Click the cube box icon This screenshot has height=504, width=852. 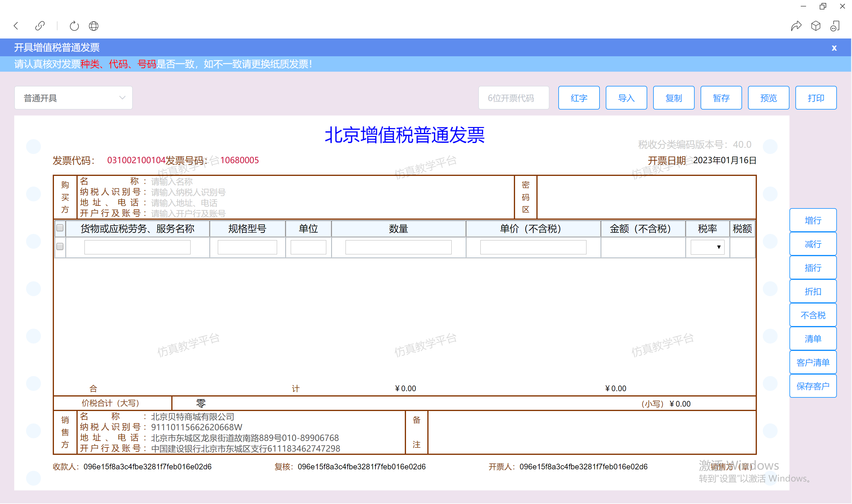click(x=816, y=26)
